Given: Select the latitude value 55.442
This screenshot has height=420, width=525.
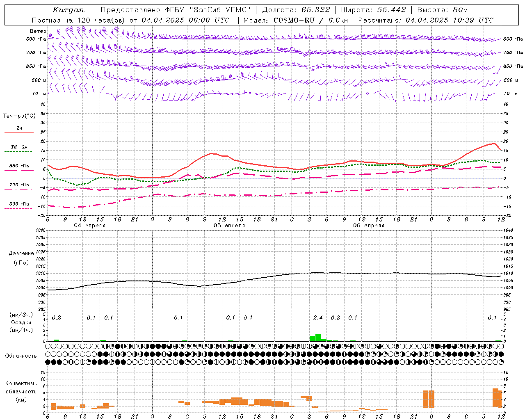Looking at the screenshot, I should pyautogui.click(x=391, y=10).
